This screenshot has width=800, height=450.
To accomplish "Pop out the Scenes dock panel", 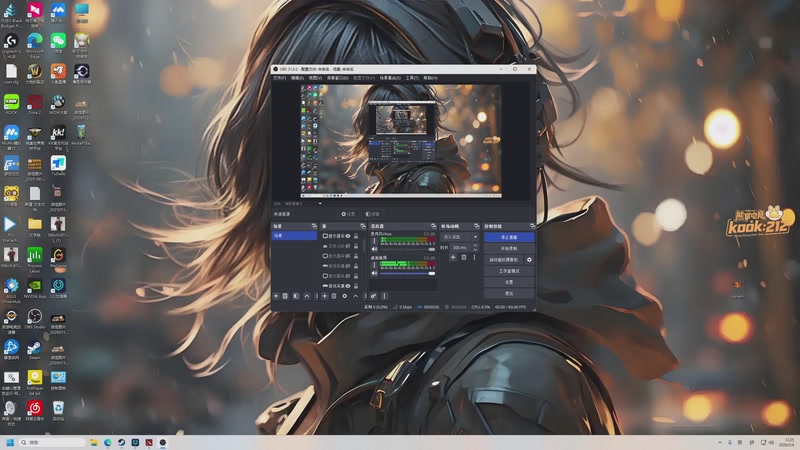I will pos(314,226).
